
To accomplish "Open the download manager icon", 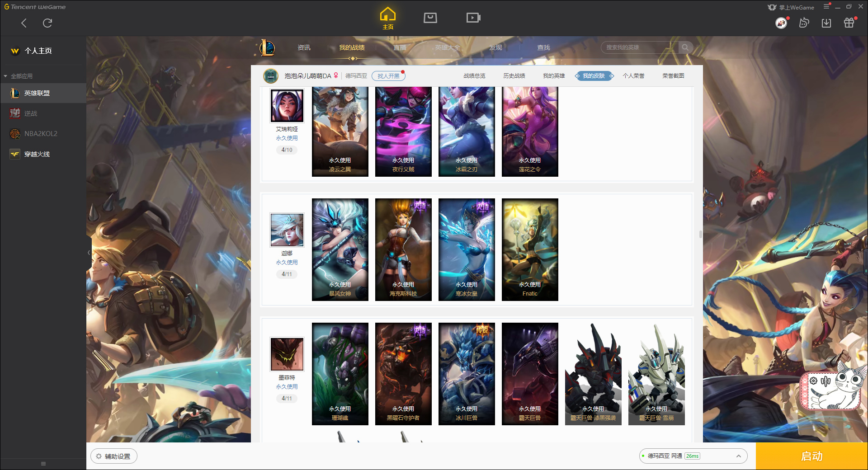I will point(826,23).
